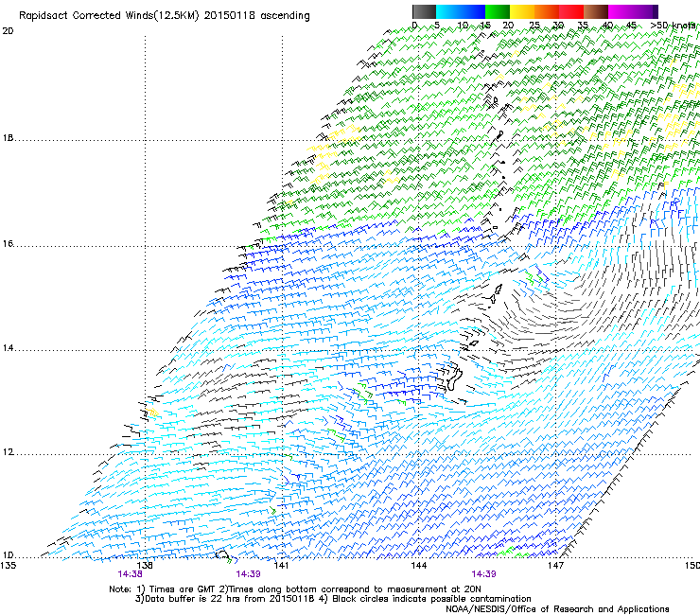Screen dimensions: 700x615
Task: Click longitude label '144' on the bottom axis
Action: [418, 566]
